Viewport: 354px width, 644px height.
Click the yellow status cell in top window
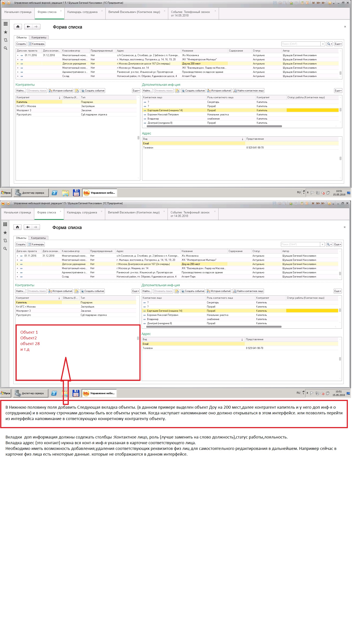(312, 110)
